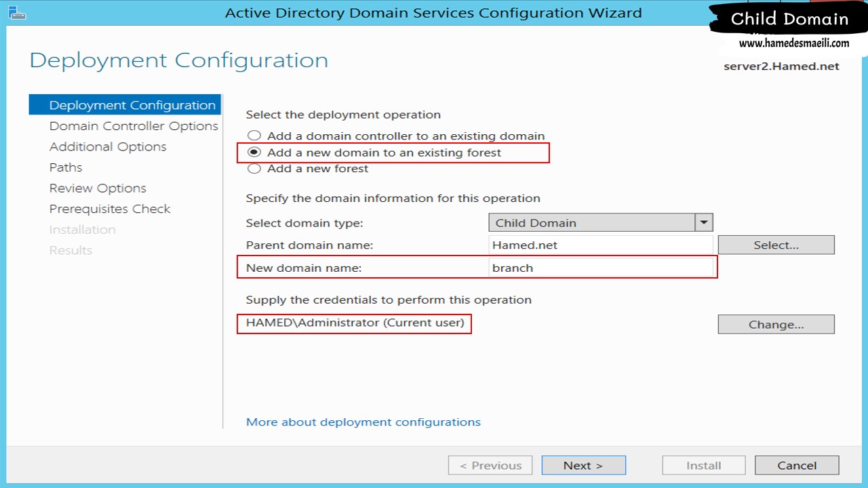
Task: Click the Change... credentials button
Action: (776, 325)
